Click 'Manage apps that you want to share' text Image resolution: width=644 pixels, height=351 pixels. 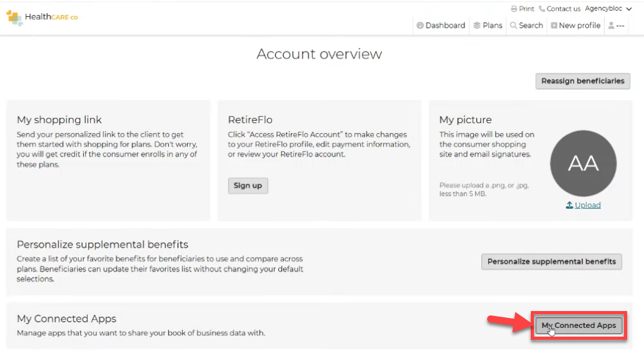(x=141, y=333)
